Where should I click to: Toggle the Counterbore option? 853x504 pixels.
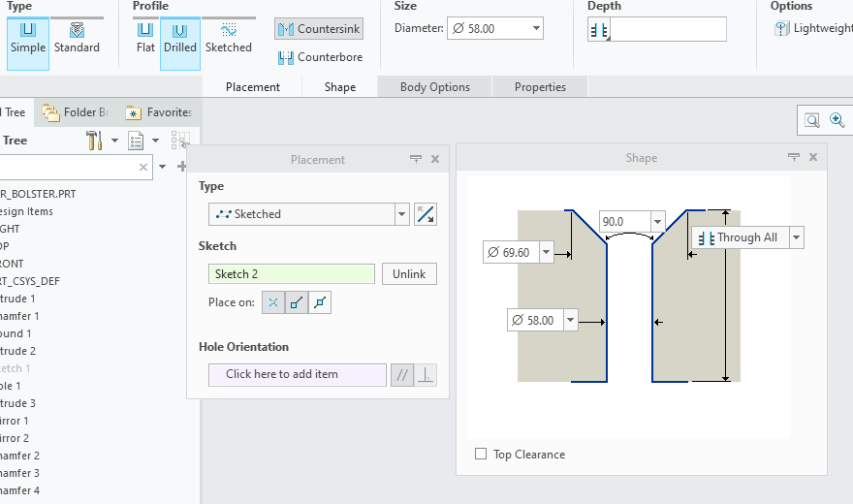pos(320,57)
